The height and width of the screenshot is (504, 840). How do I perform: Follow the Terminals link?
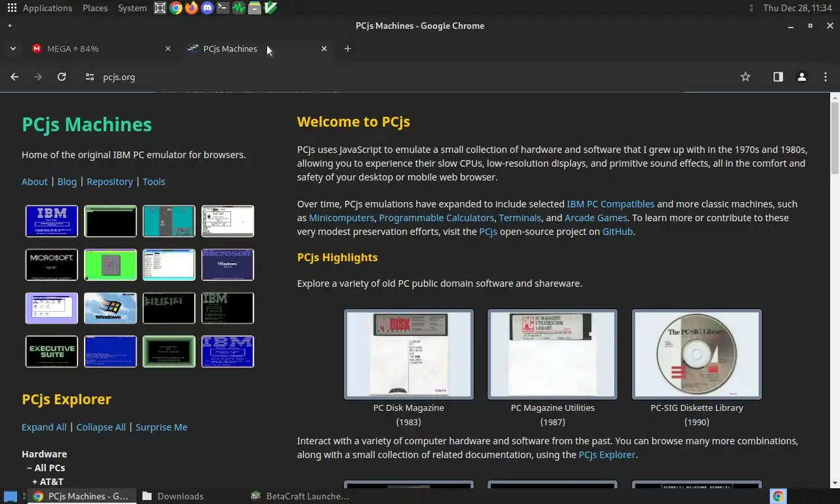(x=520, y=218)
